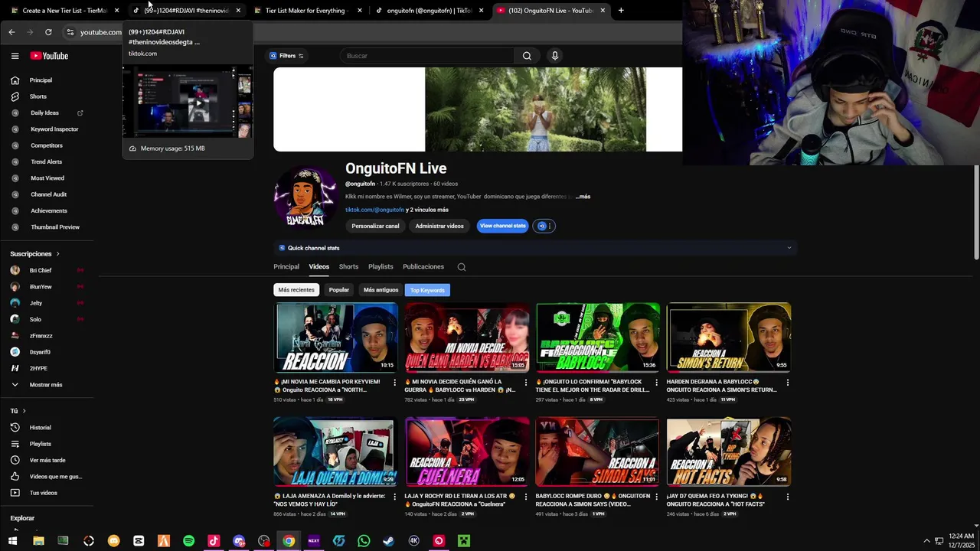Screen dimensions: 980x551
Task: Open Historial in the sidebar
Action: (x=40, y=428)
